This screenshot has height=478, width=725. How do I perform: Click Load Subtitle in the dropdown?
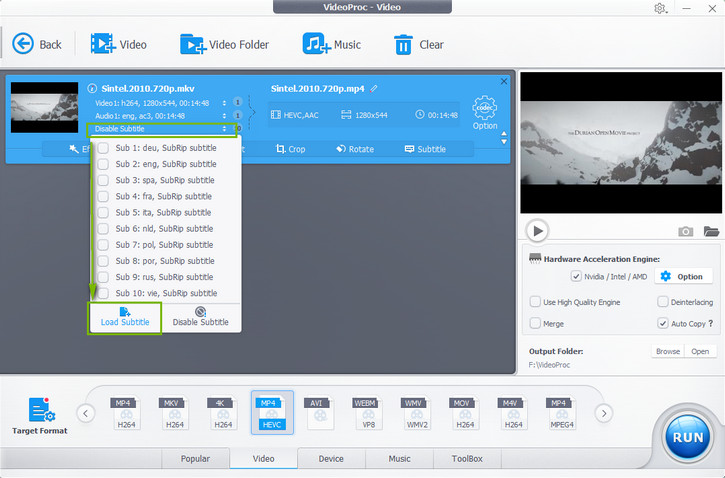pos(125,317)
